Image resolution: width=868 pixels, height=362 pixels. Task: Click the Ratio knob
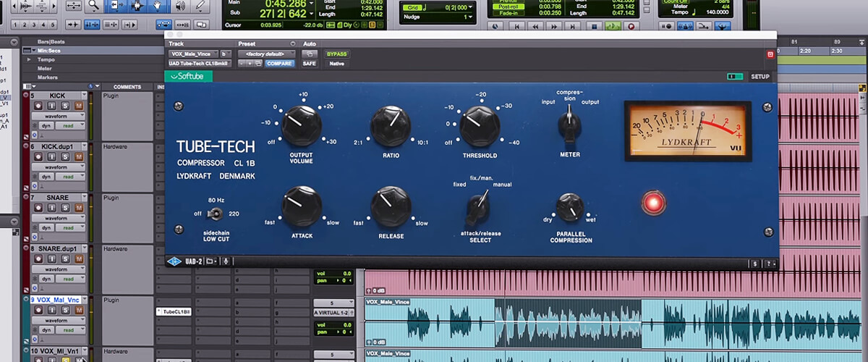click(x=391, y=125)
